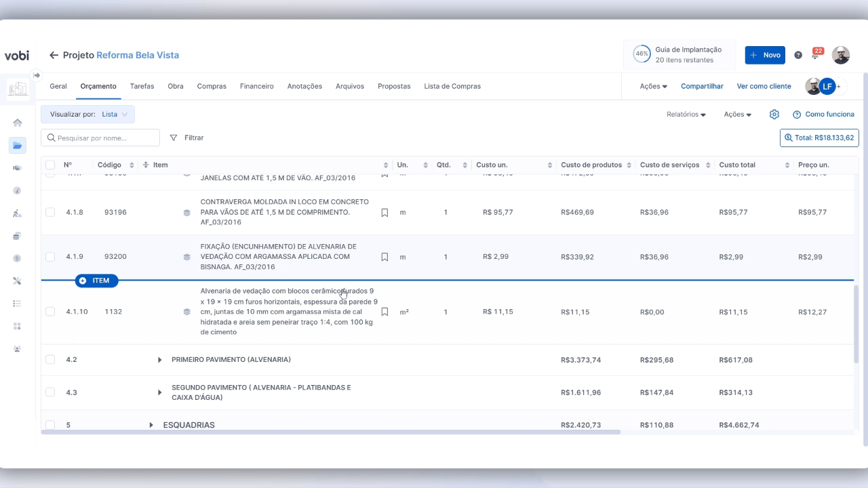
Task: Open the Relatórios dropdown menu
Action: click(686, 115)
